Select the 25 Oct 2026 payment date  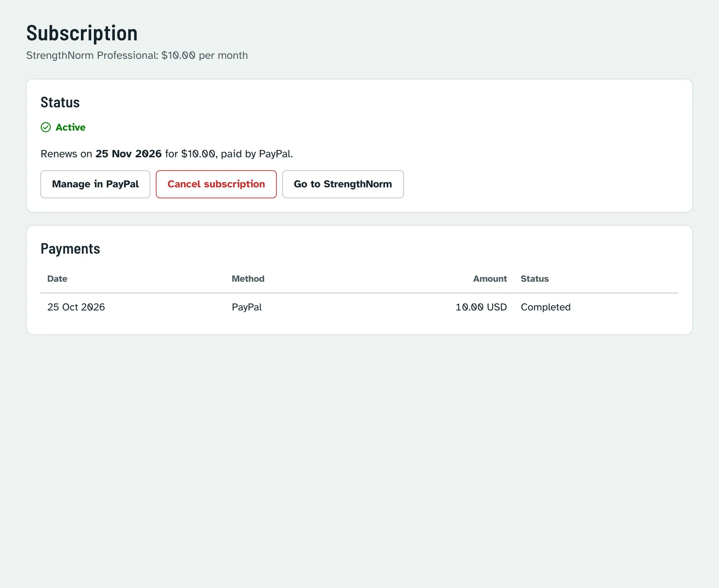point(76,307)
